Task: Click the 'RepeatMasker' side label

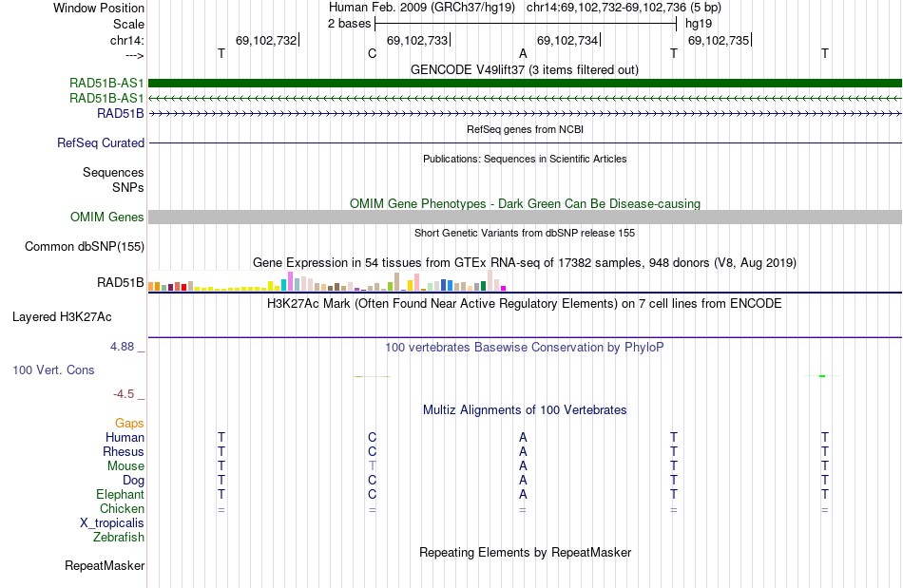Action: click(105, 566)
